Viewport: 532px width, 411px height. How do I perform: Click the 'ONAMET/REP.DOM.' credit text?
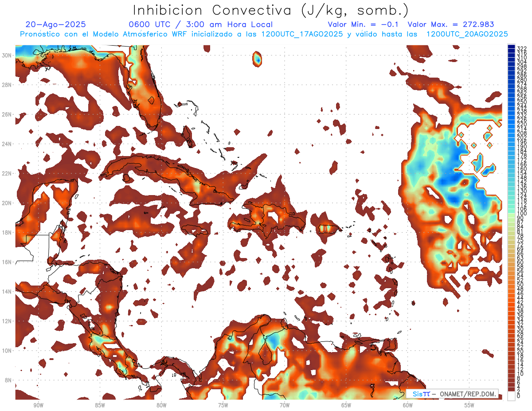click(468, 394)
